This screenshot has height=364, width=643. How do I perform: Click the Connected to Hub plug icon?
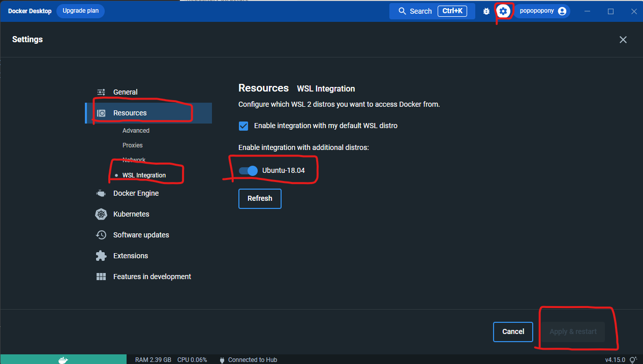pos(222,360)
